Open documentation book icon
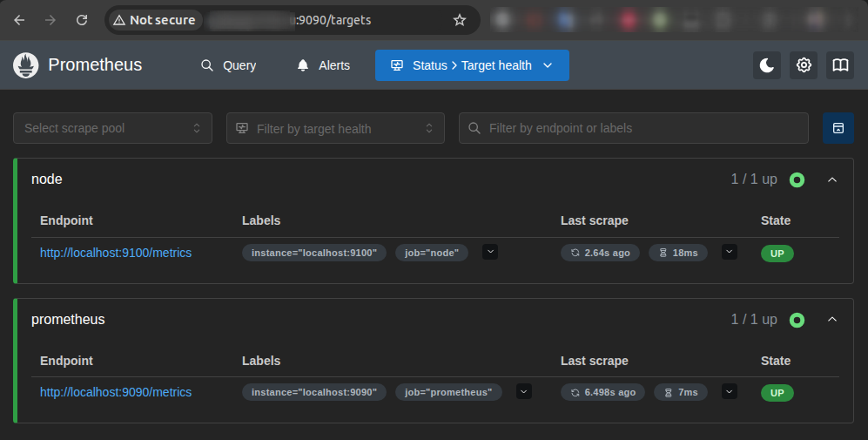The height and width of the screenshot is (440, 868). click(840, 65)
